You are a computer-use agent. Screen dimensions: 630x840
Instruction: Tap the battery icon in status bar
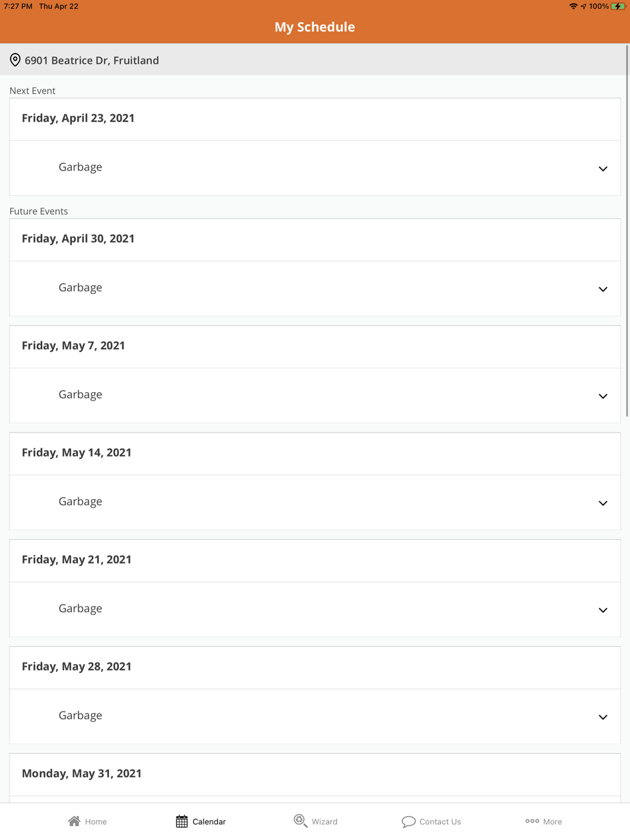coord(617,6)
